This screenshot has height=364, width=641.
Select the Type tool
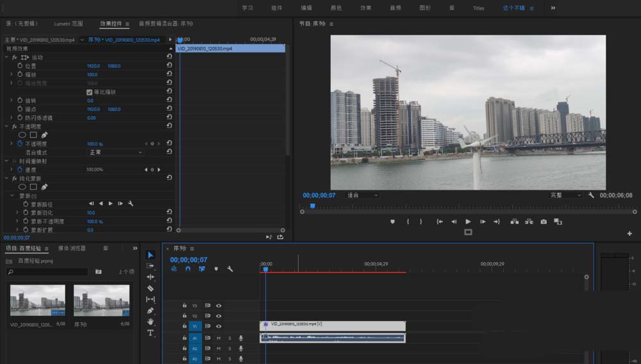click(151, 333)
